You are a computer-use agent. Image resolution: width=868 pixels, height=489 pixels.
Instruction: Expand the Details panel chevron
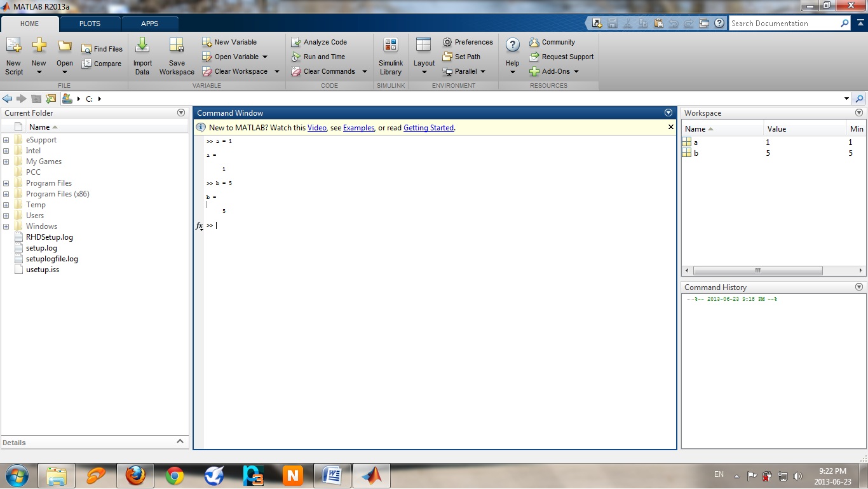pos(180,441)
